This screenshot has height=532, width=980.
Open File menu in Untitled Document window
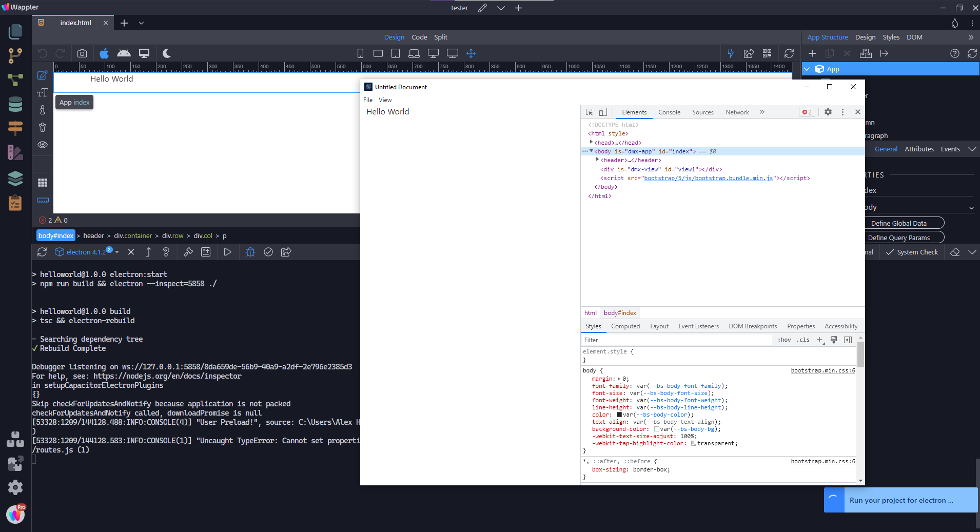[x=368, y=100]
